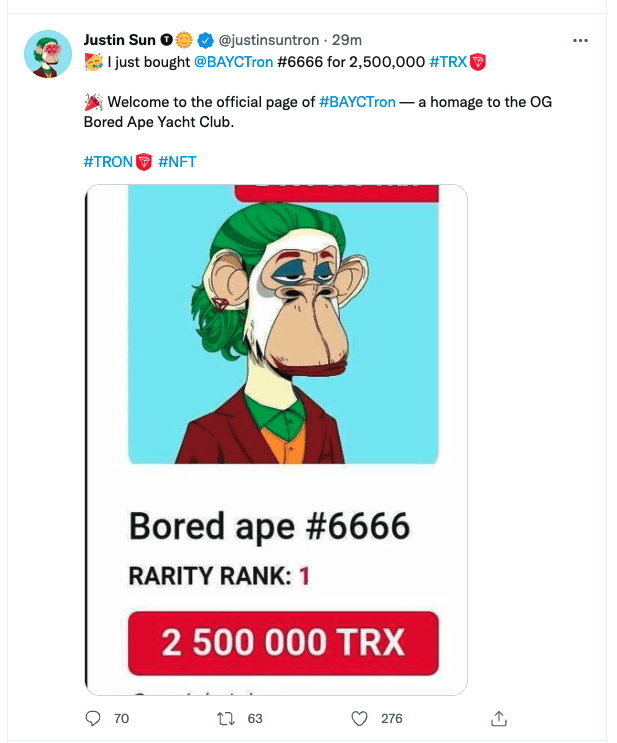
Task: Open the tweet's more options menu
Action: [580, 40]
